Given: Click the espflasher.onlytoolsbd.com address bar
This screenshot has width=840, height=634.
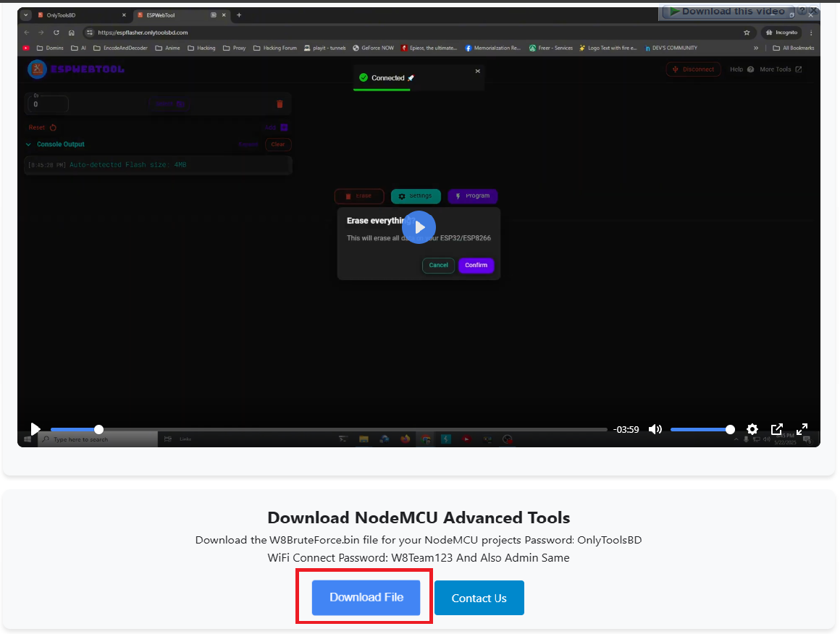Looking at the screenshot, I should click(x=418, y=33).
